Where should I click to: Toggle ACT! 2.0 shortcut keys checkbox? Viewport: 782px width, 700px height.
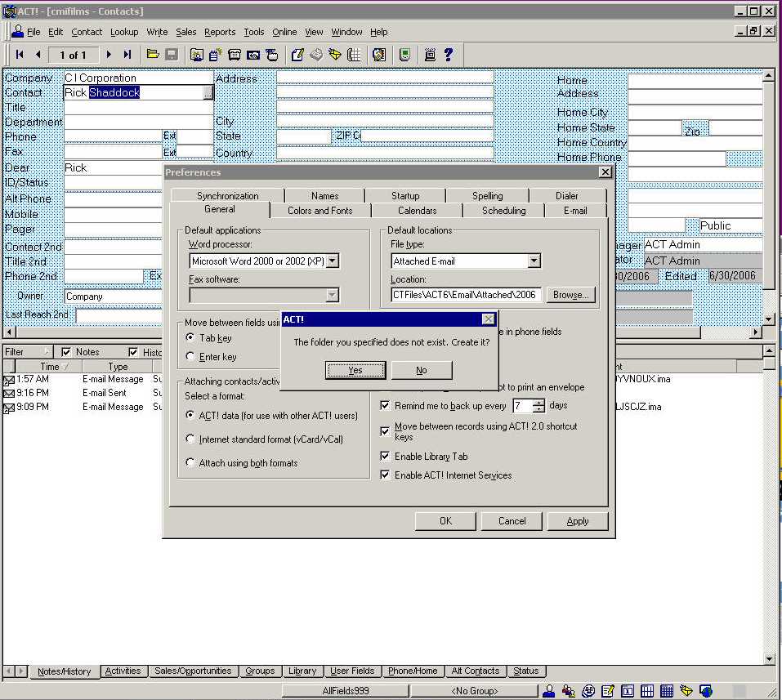point(385,430)
